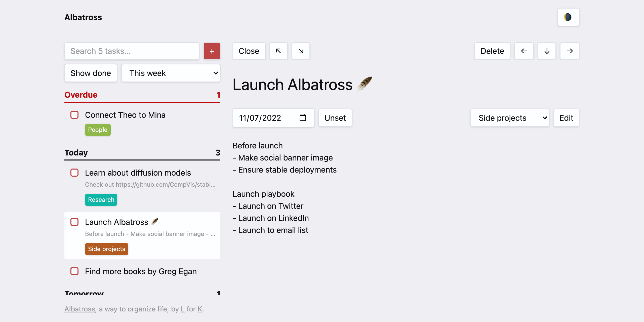This screenshot has width=644, height=322.
Task: Check off the 'Launch Albatross' task
Action: point(74,222)
